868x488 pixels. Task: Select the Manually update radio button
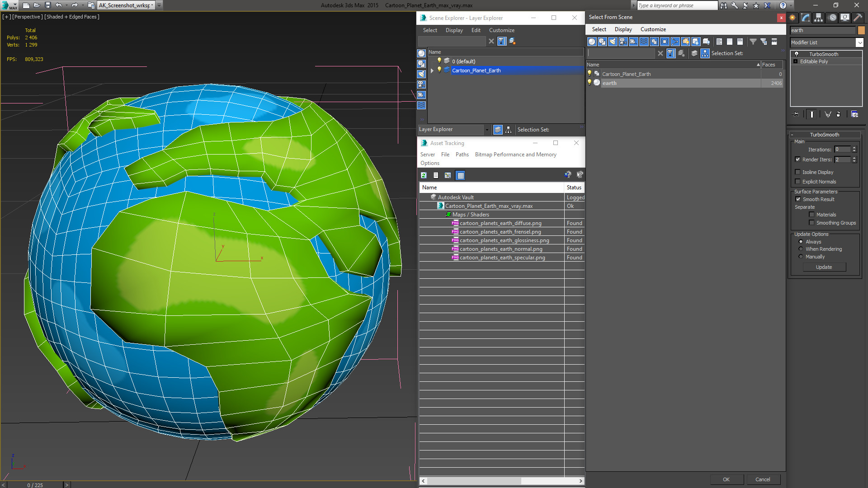pyautogui.click(x=801, y=257)
